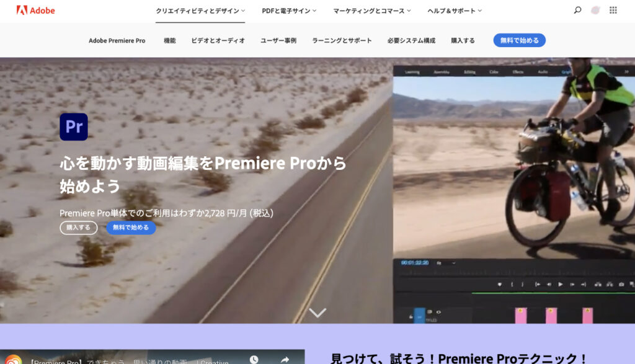Open the profile avatar menu
The height and width of the screenshot is (364, 635).
(595, 10)
